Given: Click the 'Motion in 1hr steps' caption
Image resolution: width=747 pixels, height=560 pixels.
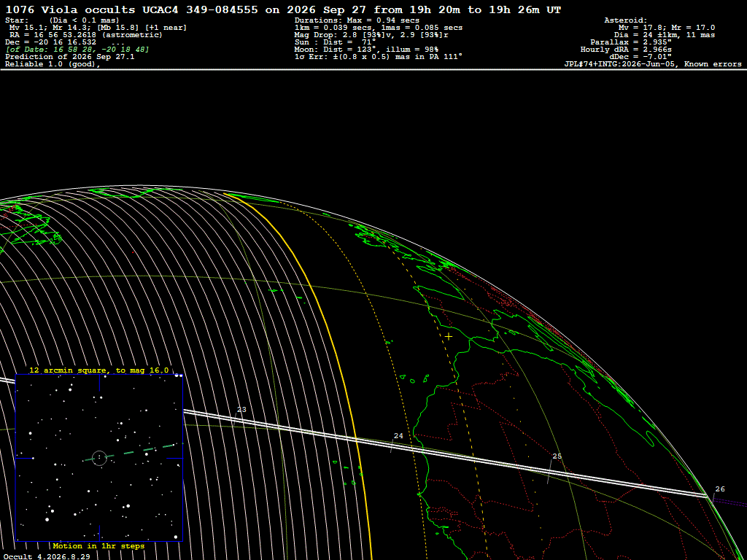Looking at the screenshot, I should click(98, 545).
